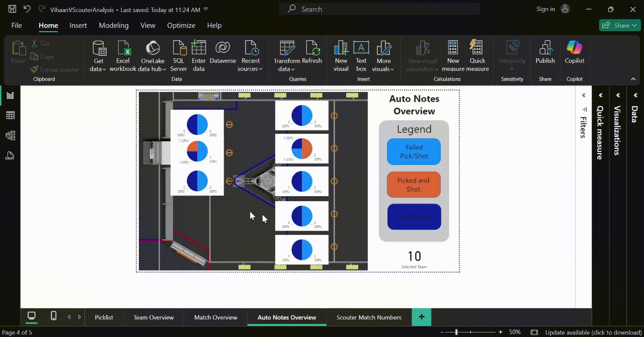Image resolution: width=644 pixels, height=337 pixels.
Task: Adjust the zoom level slider
Action: (x=456, y=332)
